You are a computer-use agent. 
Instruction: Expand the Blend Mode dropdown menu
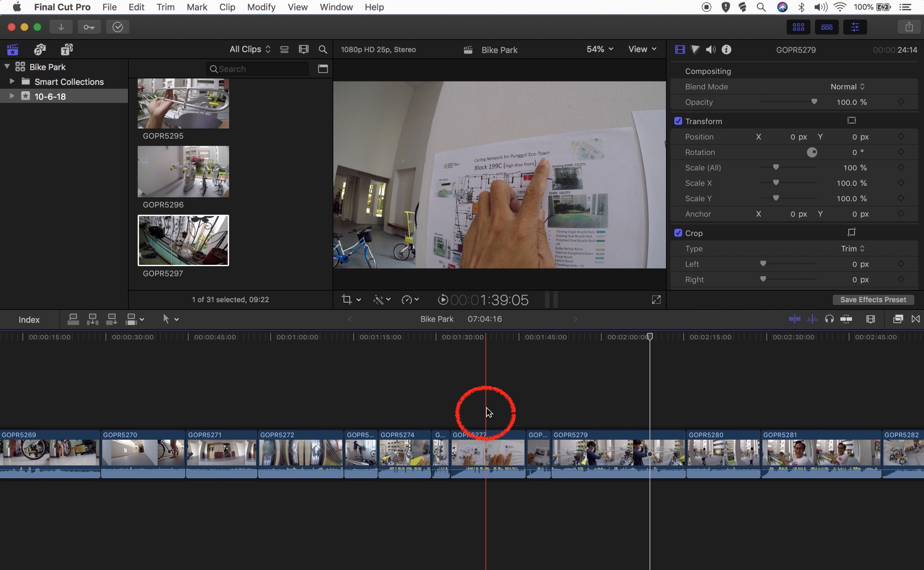point(847,86)
